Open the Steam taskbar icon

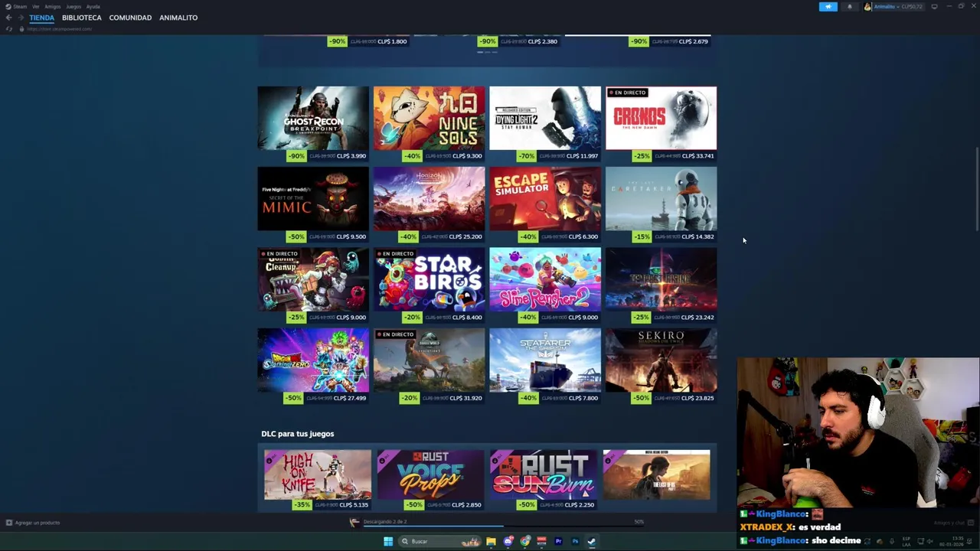click(x=592, y=542)
